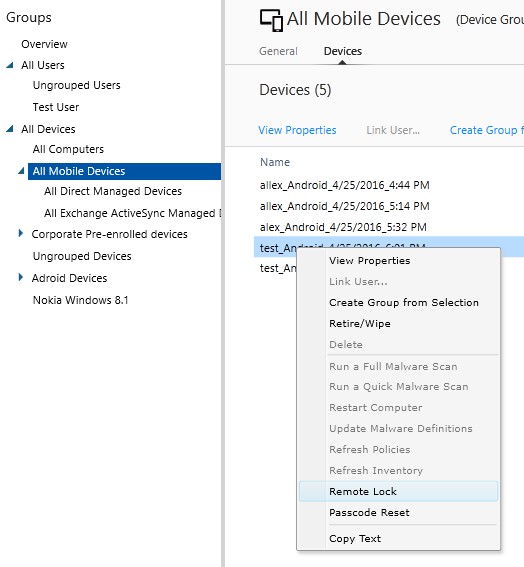Choose Retire/Wipe in context menu

click(x=398, y=324)
